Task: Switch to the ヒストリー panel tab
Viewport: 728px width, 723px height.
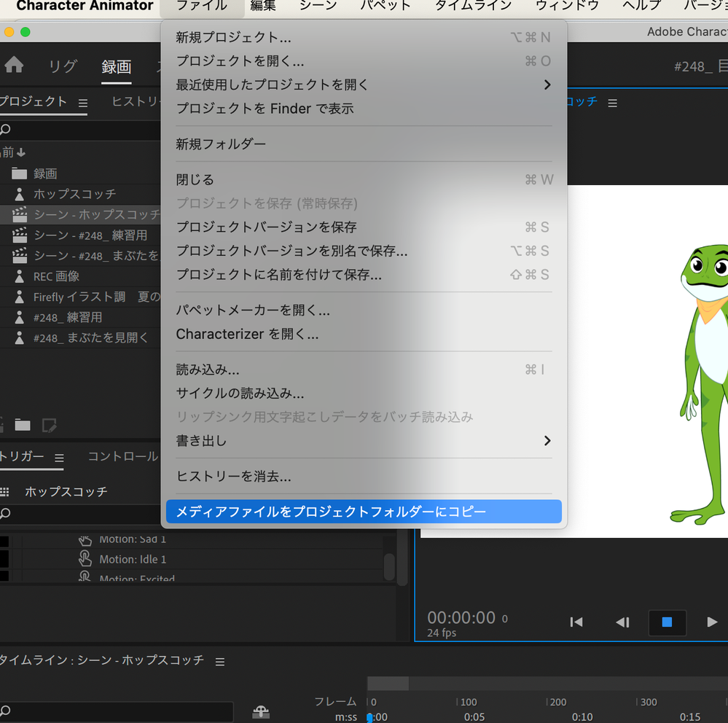Action: 136,101
